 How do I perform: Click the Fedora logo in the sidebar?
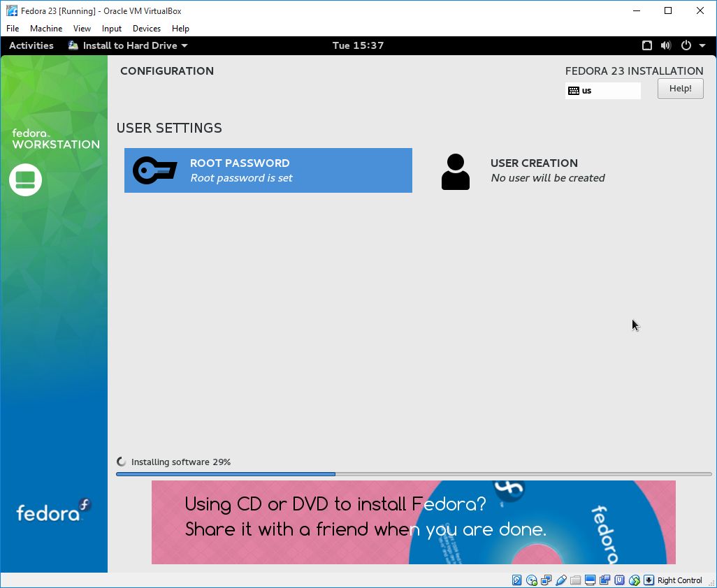point(54,511)
